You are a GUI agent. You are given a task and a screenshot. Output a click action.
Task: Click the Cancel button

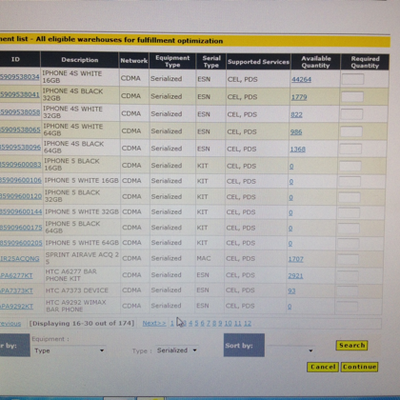point(322,367)
